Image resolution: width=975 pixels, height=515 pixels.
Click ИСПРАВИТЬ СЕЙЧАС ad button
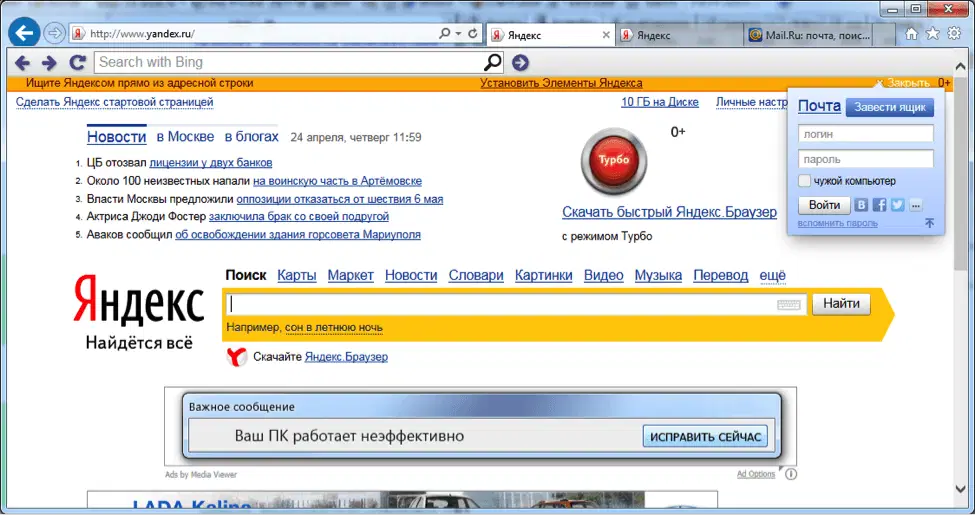pyautogui.click(x=705, y=437)
